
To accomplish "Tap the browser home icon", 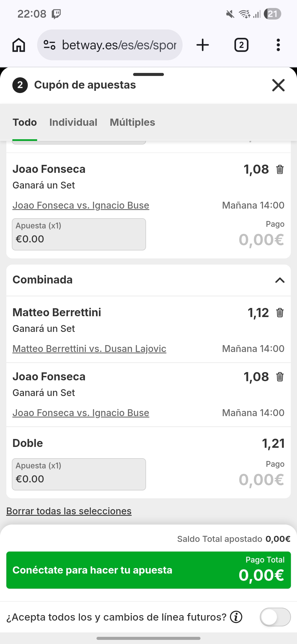I will point(19,45).
